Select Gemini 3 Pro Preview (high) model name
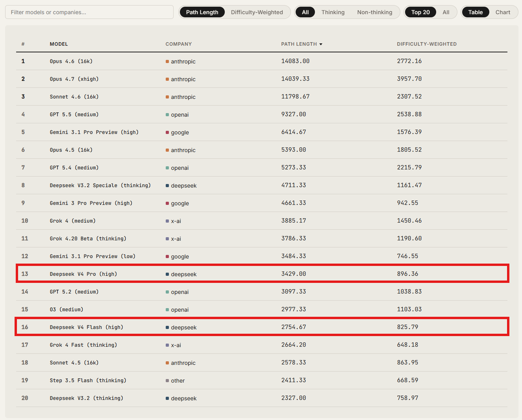 click(91, 203)
